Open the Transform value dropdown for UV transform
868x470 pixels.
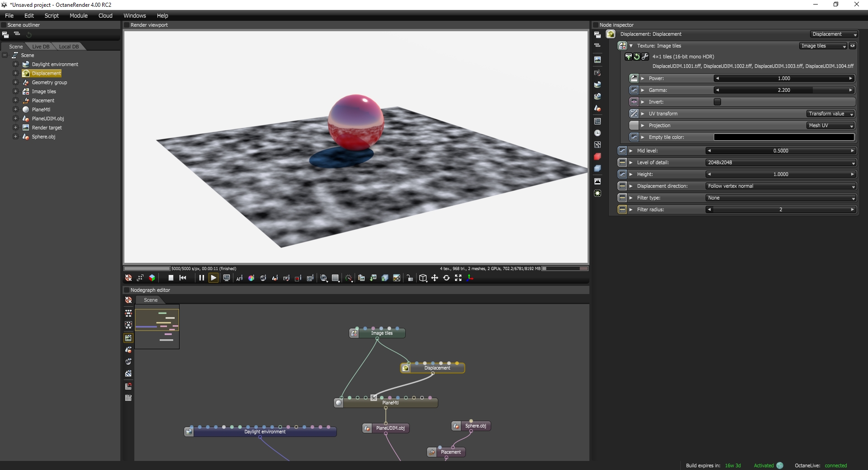[830, 114]
